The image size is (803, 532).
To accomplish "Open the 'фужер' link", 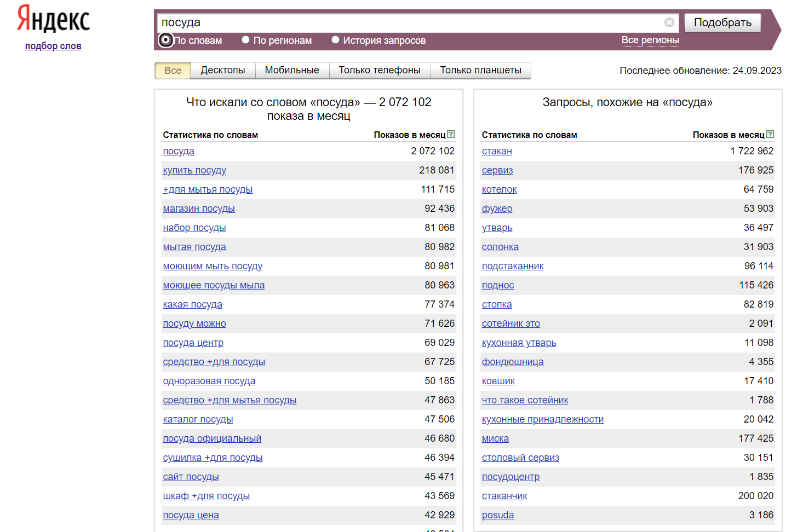I will (x=497, y=209).
